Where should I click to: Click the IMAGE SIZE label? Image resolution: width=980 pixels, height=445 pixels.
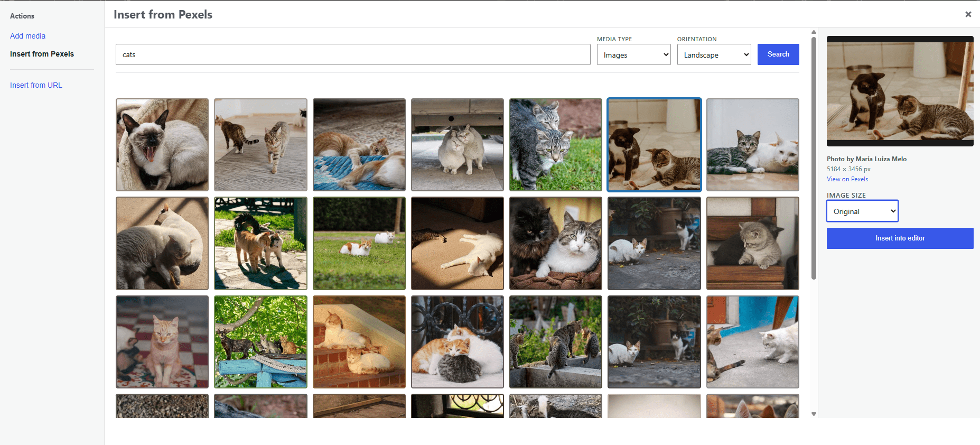coord(846,196)
